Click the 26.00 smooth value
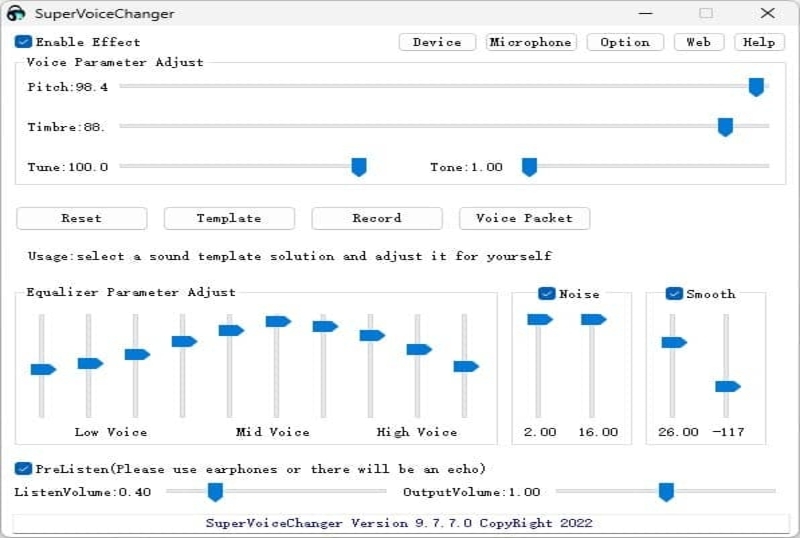This screenshot has width=800, height=538. tap(678, 432)
